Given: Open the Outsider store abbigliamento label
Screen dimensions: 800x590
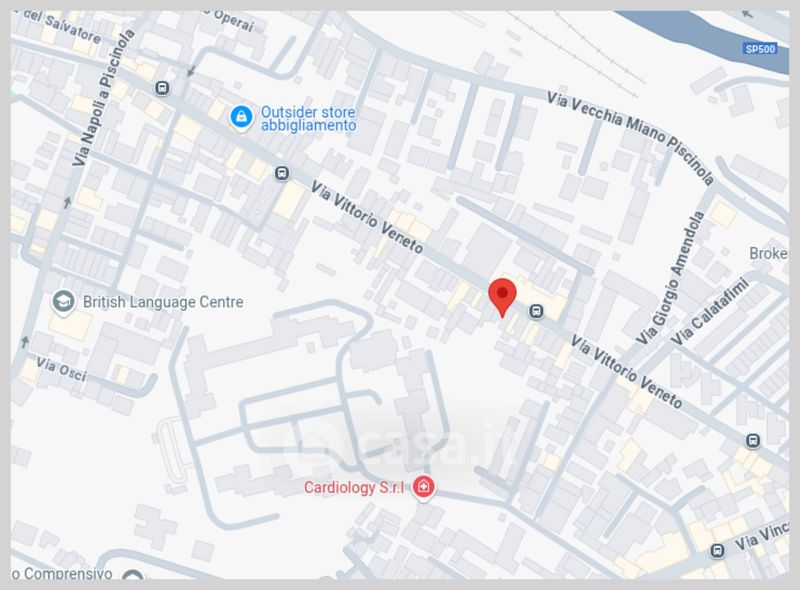Looking at the screenshot, I should point(308,119).
